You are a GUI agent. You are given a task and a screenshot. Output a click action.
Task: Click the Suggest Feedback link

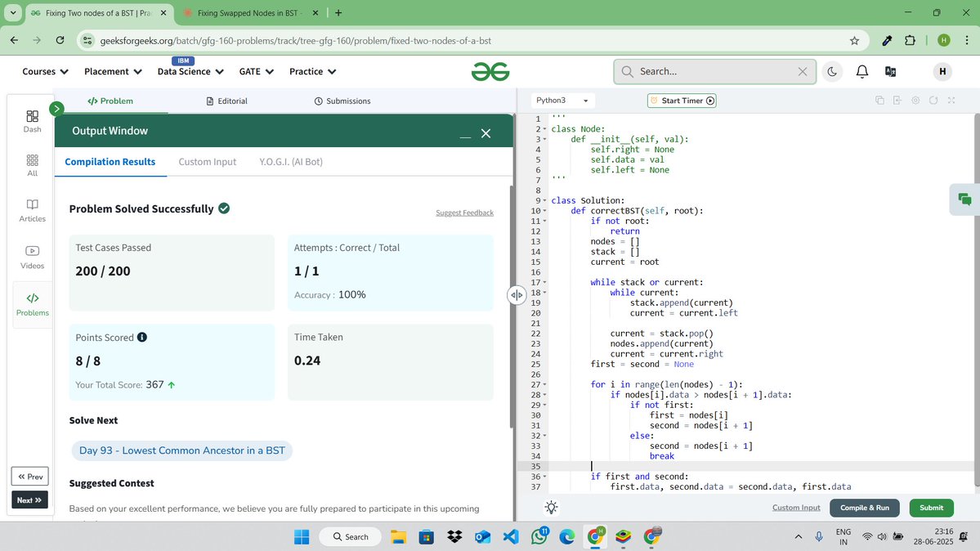pyautogui.click(x=464, y=213)
